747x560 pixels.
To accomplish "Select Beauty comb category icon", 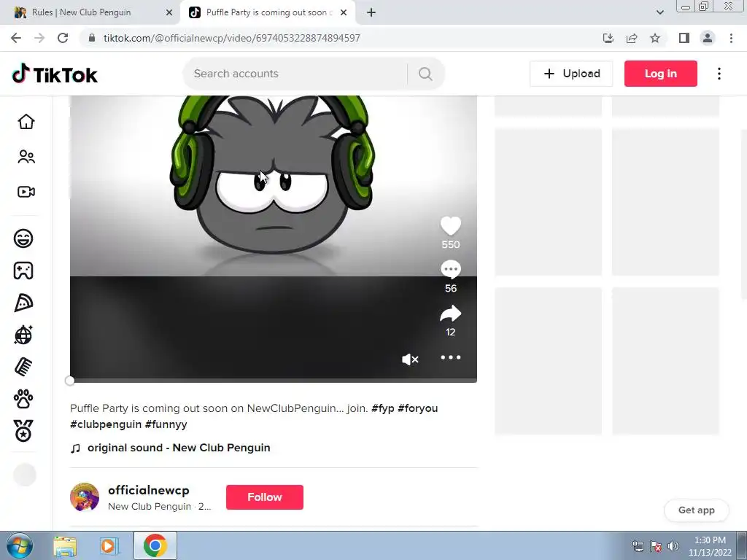I will [x=23, y=367].
